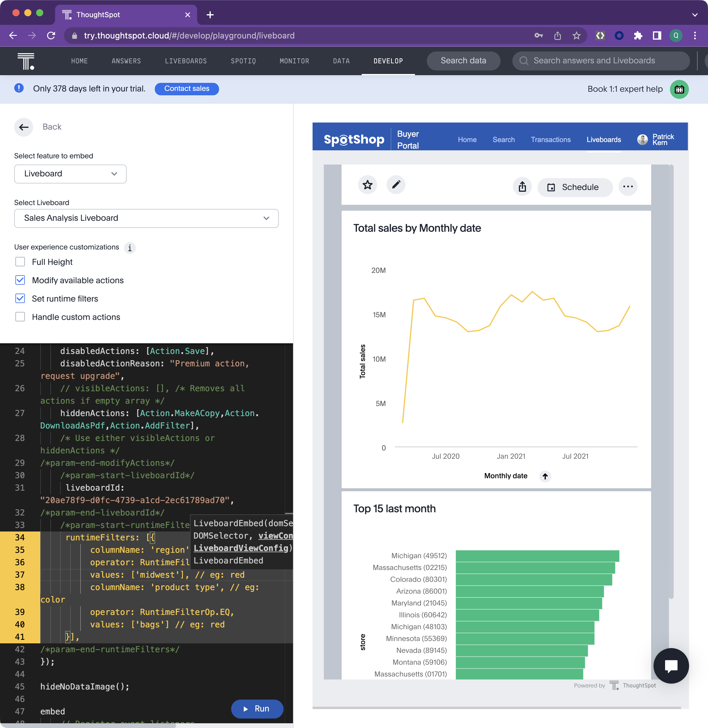This screenshot has height=728, width=708.
Task: Favorite the Liveboard with star icon
Action: pos(367,185)
